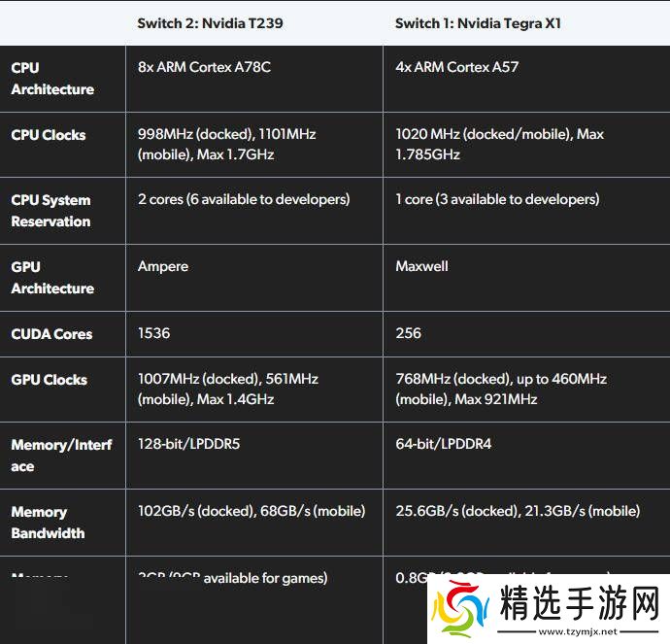670x644 pixels.
Task: Click the "25.6GB/s (docked), 21.3GB/s (mobile)" cell
Action: pos(518,511)
